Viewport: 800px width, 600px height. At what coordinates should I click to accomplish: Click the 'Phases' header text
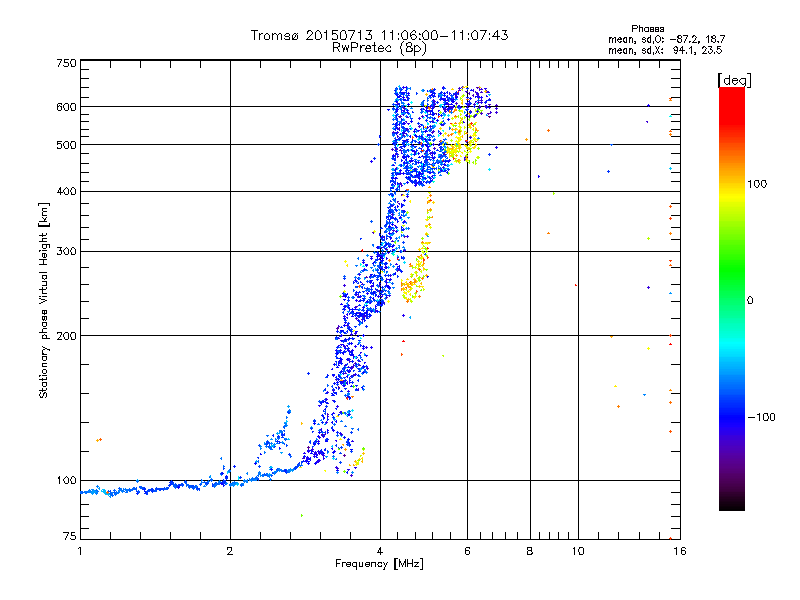point(647,29)
